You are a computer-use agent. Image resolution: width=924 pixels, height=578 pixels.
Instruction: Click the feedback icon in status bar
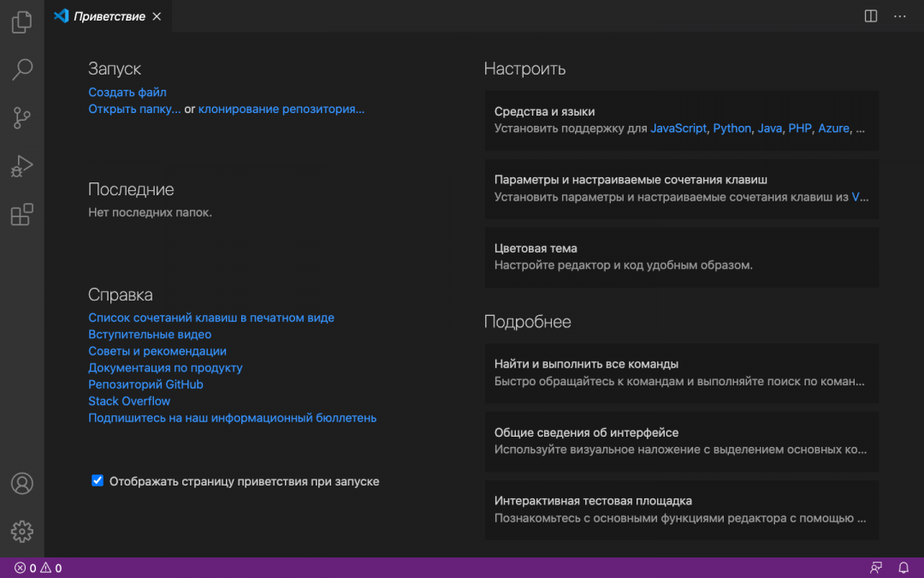click(876, 567)
